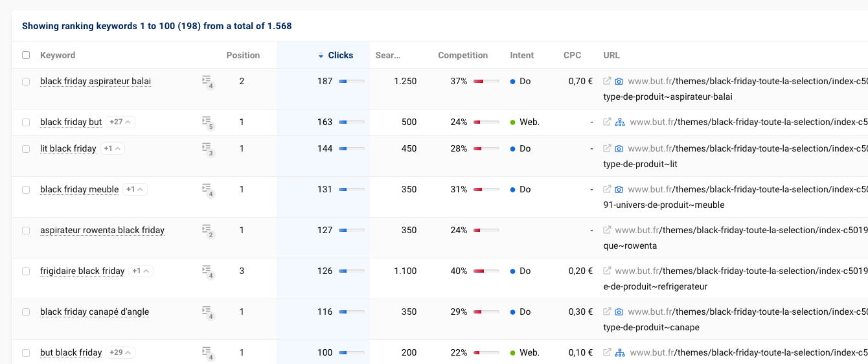The image size is (868, 364).
Task: Open SERP features icon for black friday aspirateur balai
Action: [207, 81]
